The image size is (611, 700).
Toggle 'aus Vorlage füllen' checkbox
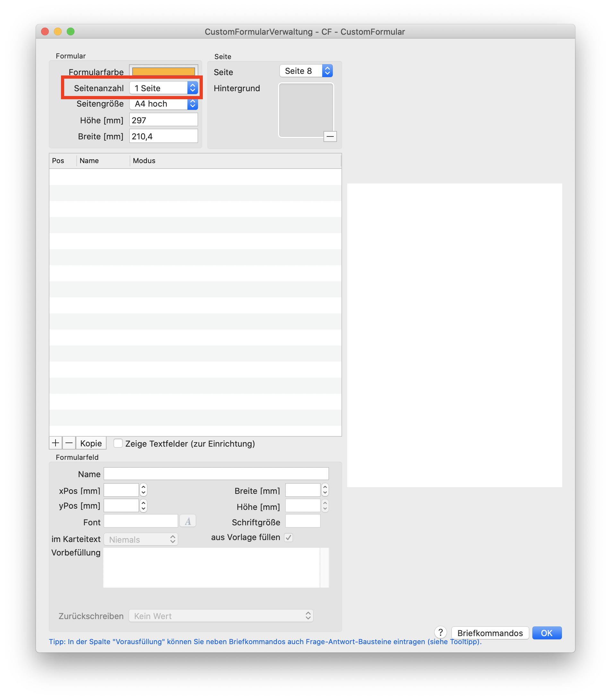288,538
